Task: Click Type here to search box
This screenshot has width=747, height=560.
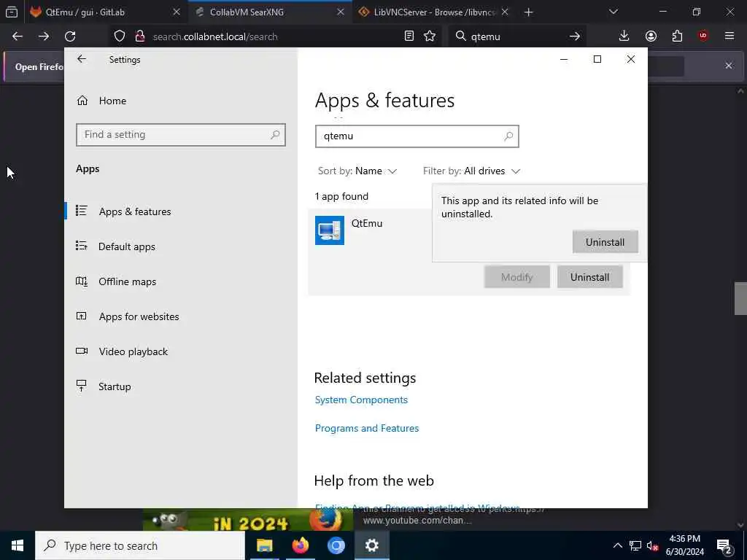Action: (x=140, y=545)
